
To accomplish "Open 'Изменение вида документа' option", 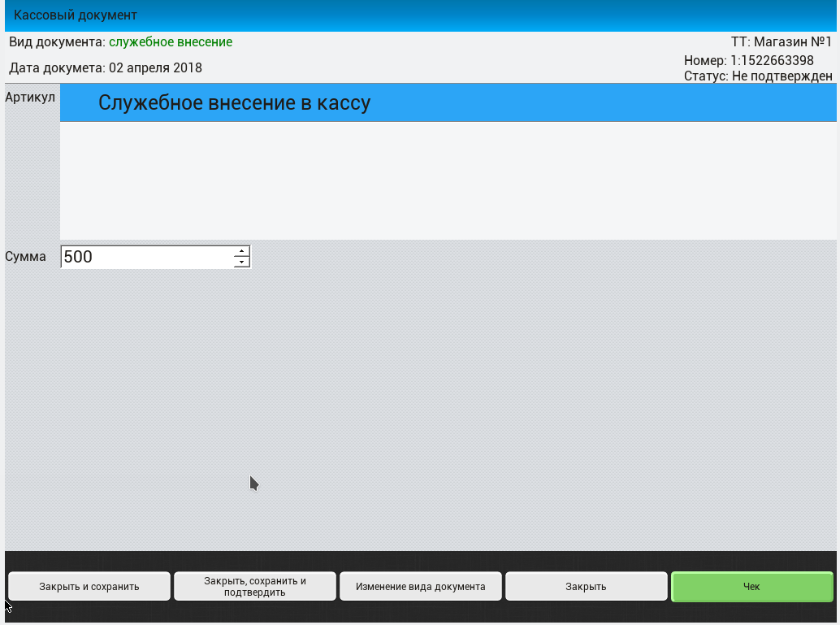I will (421, 587).
